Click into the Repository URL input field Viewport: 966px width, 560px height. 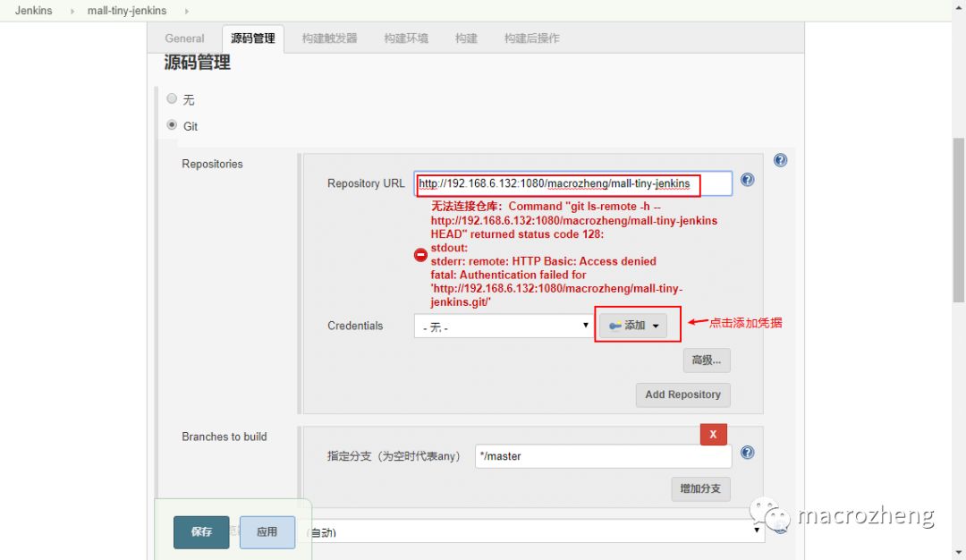572,183
